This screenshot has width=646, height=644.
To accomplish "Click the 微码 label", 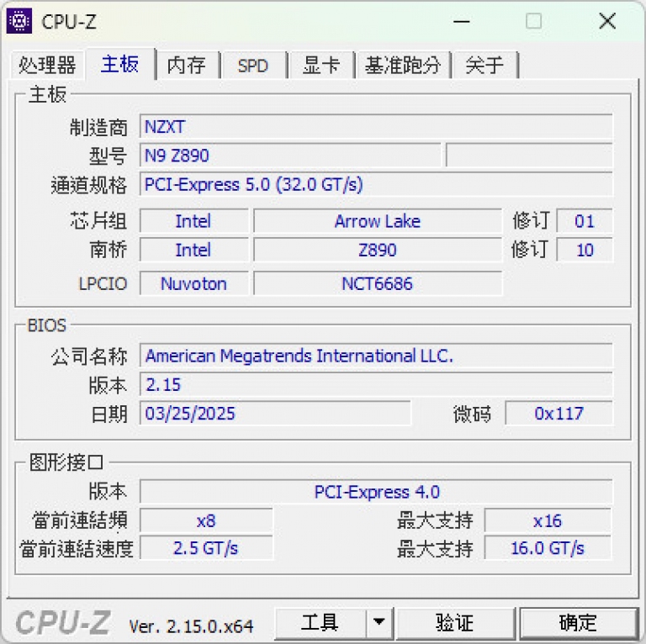I will pyautogui.click(x=472, y=414).
